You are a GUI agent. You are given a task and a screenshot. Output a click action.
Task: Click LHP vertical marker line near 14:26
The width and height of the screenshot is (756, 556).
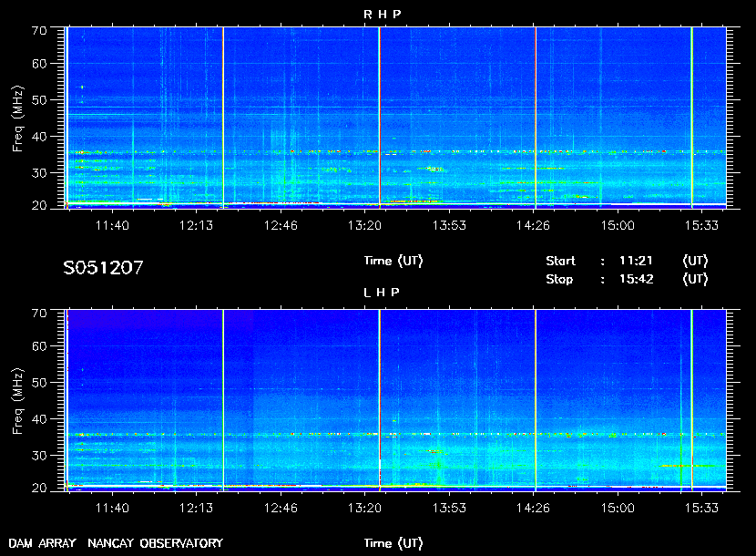[x=536, y=400]
